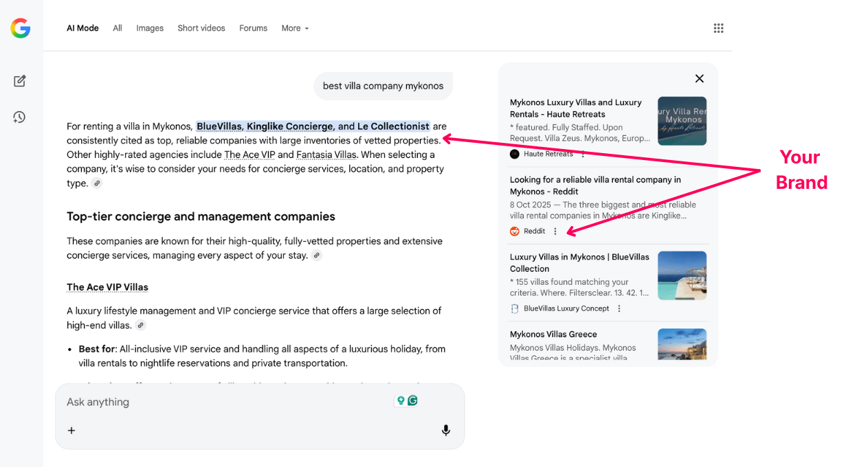868x467 pixels.
Task: Open the BlueVillas Collection result title
Action: [x=579, y=262]
